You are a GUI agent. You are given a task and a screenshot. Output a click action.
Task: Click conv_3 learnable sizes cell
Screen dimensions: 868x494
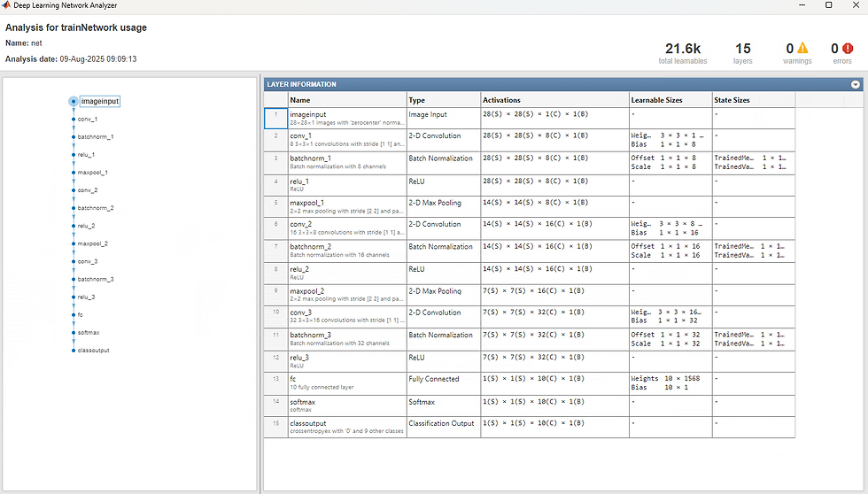[670, 316]
